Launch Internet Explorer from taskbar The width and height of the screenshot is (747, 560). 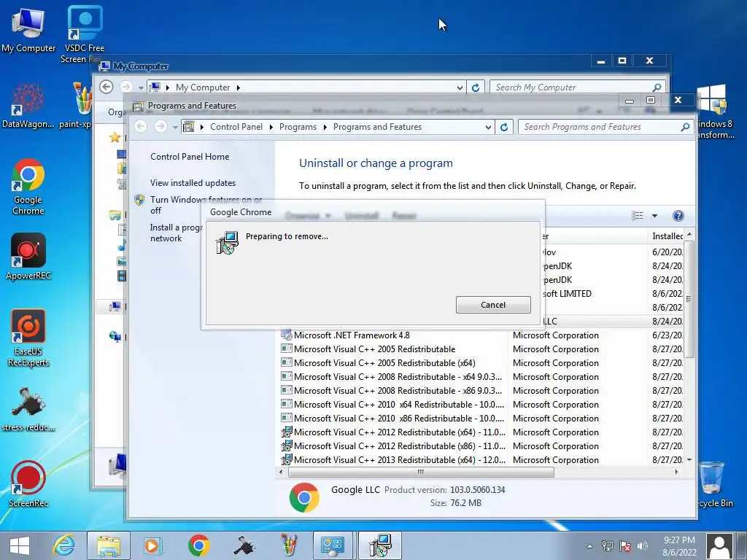(x=64, y=545)
